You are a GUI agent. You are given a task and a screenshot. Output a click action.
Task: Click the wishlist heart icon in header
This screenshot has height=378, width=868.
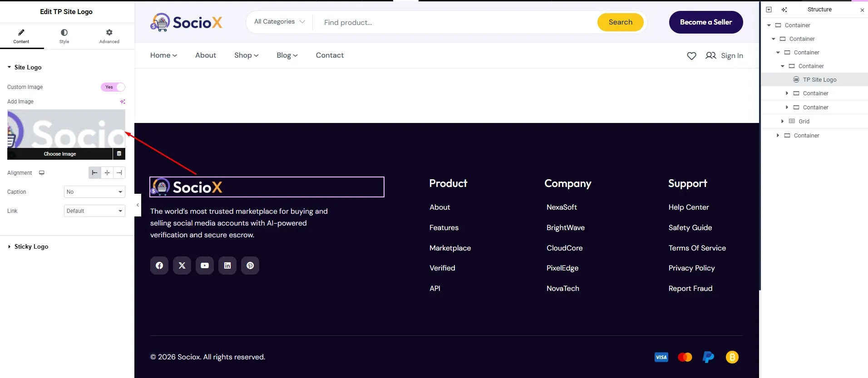point(691,56)
